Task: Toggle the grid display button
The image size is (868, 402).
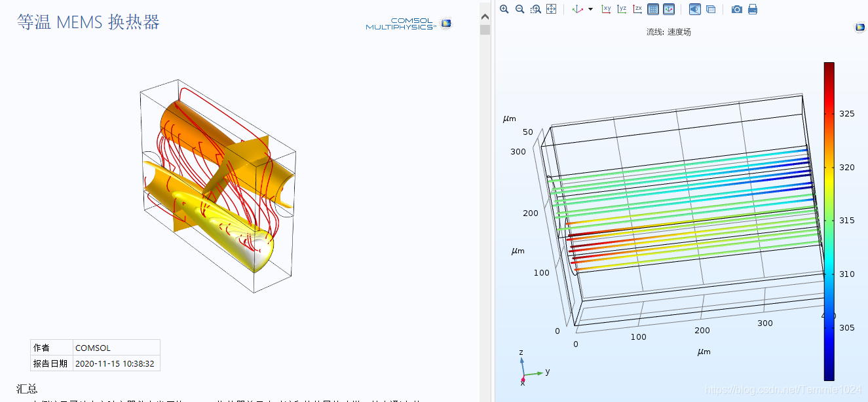Action: click(653, 9)
